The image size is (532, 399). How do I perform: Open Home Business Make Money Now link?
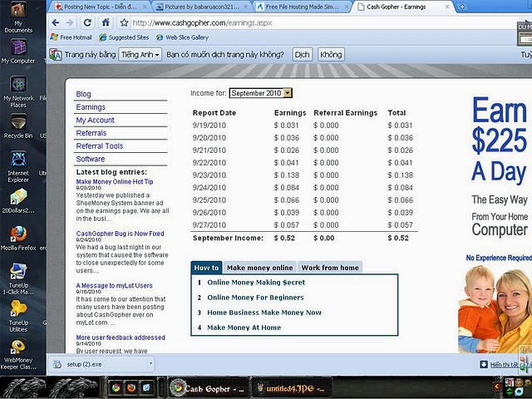[x=264, y=313]
